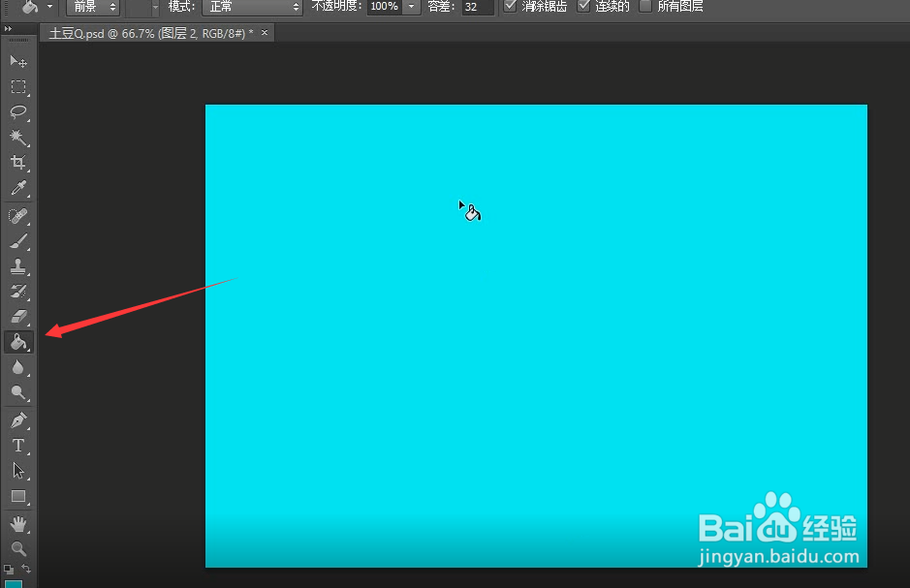
Task: Expand the toolbox double-arrow toggle
Action: click(8, 28)
